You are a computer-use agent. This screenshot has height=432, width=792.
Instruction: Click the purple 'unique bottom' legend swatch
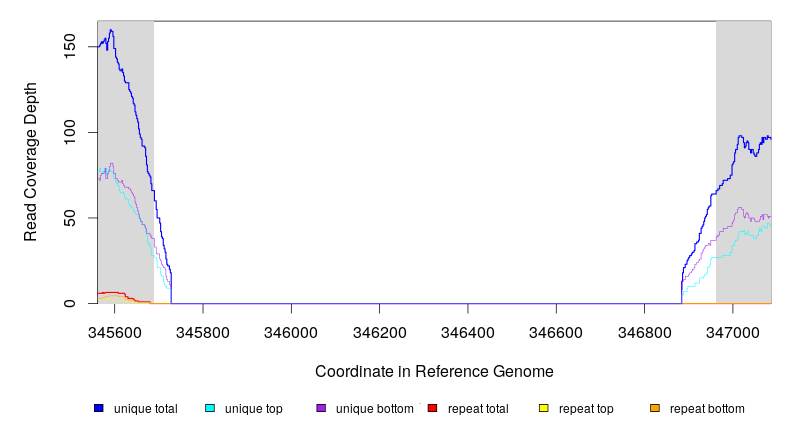[321, 409]
